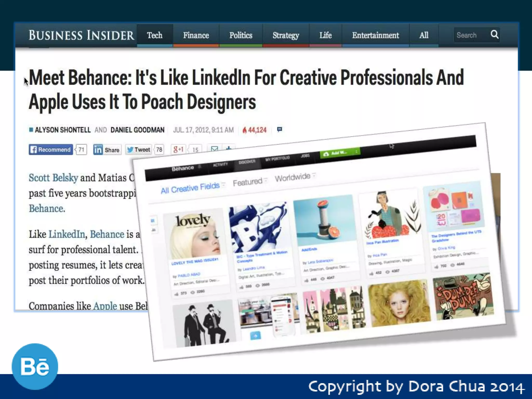Click the LinkedIn Share button
Screen dimensions: 532x399
107,150
